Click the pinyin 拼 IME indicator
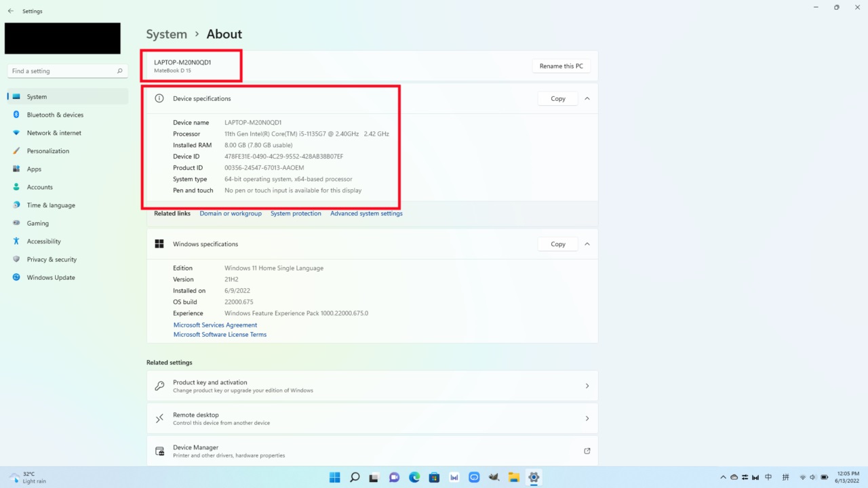Screen dimensions: 868x488 pyautogui.click(x=786, y=477)
